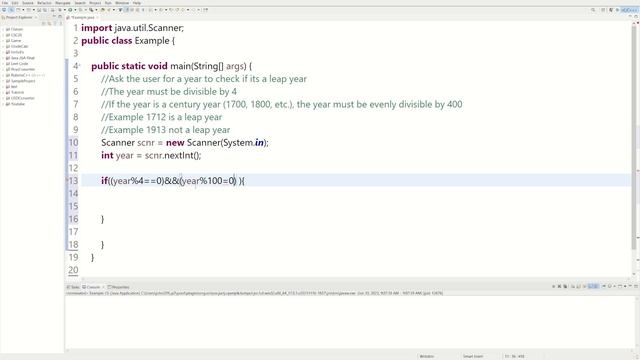Click the 'Smart Insert' status bar entry

473,356
